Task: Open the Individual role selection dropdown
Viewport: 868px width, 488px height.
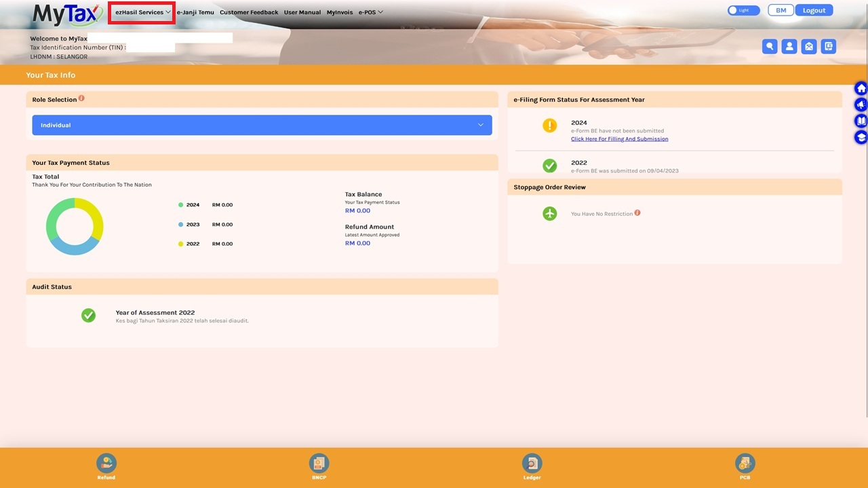Action: [x=262, y=125]
